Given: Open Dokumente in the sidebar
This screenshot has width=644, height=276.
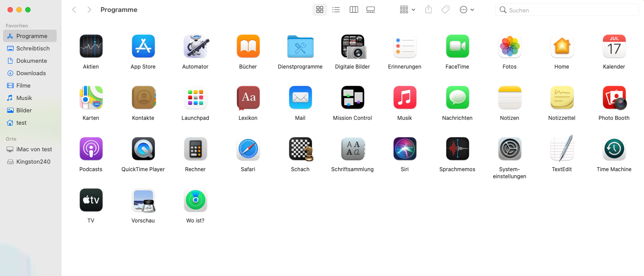Looking at the screenshot, I should 30,61.
